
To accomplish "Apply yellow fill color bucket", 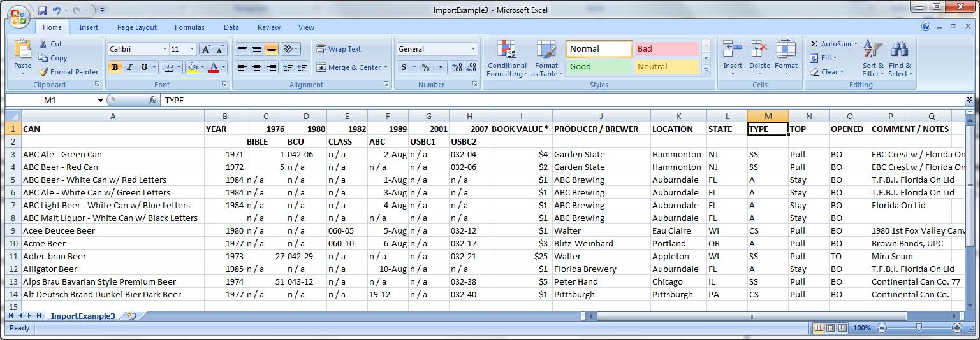I will point(192,67).
